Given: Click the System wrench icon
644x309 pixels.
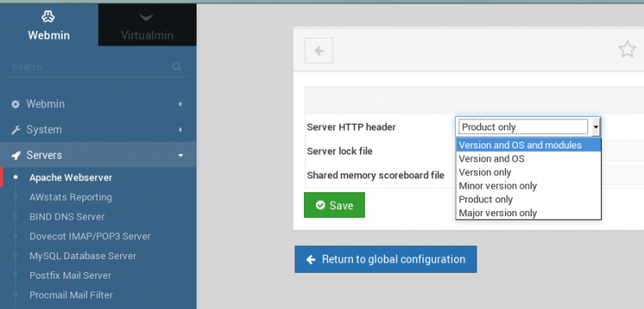Looking at the screenshot, I should pyautogui.click(x=15, y=130).
